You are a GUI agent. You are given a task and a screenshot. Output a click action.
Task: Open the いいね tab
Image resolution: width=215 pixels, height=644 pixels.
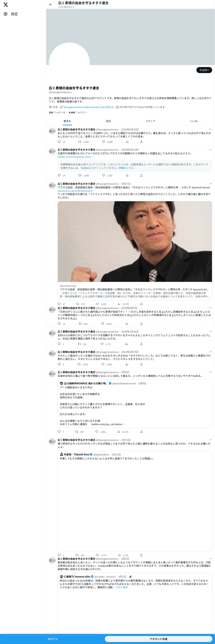(193, 121)
